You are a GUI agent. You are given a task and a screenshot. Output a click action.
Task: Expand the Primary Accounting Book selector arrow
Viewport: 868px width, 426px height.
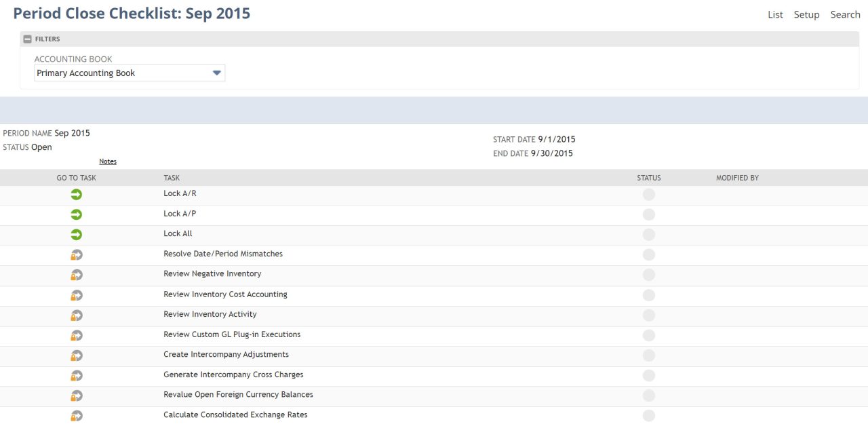(x=216, y=73)
